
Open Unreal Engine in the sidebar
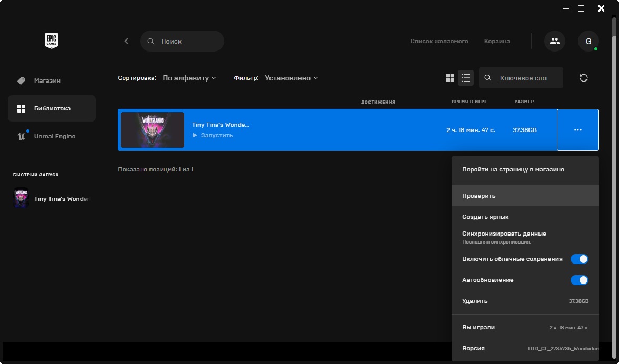coord(52,136)
